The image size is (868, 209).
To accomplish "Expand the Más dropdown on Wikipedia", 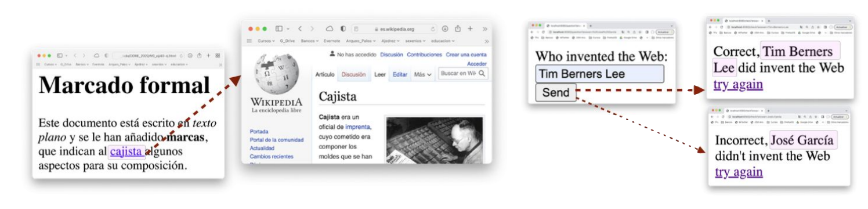I will coord(422,74).
